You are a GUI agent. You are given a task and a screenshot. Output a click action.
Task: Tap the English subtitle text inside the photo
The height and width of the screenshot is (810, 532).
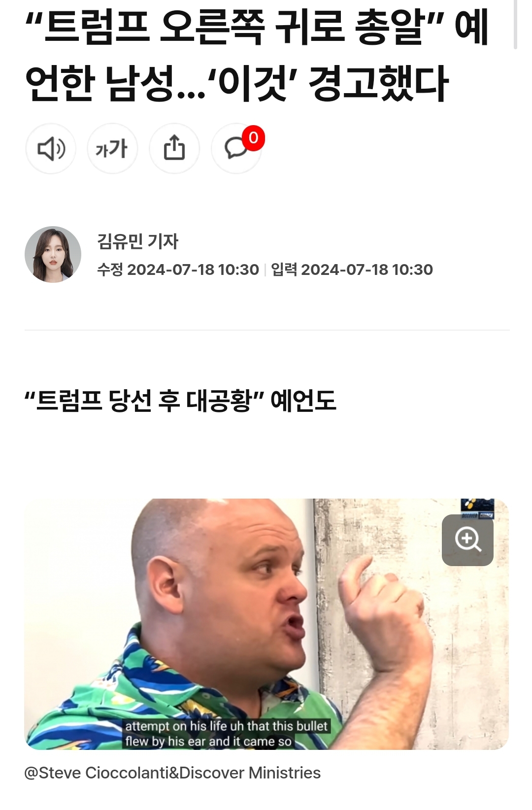pos(226,734)
